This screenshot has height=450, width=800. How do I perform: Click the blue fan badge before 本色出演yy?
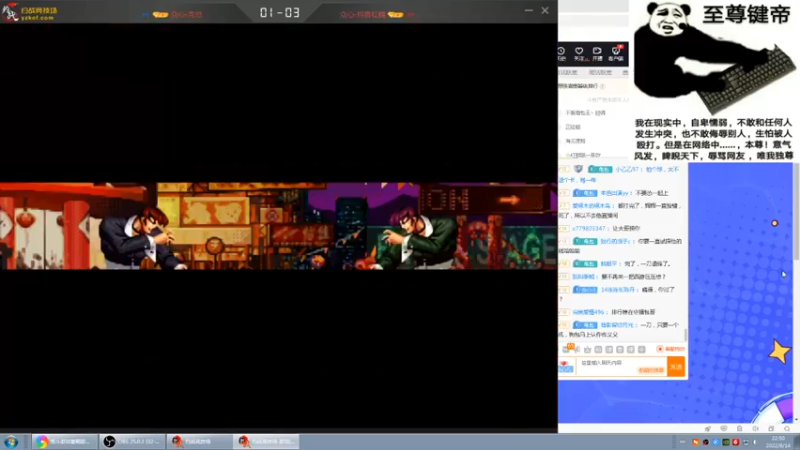(585, 193)
